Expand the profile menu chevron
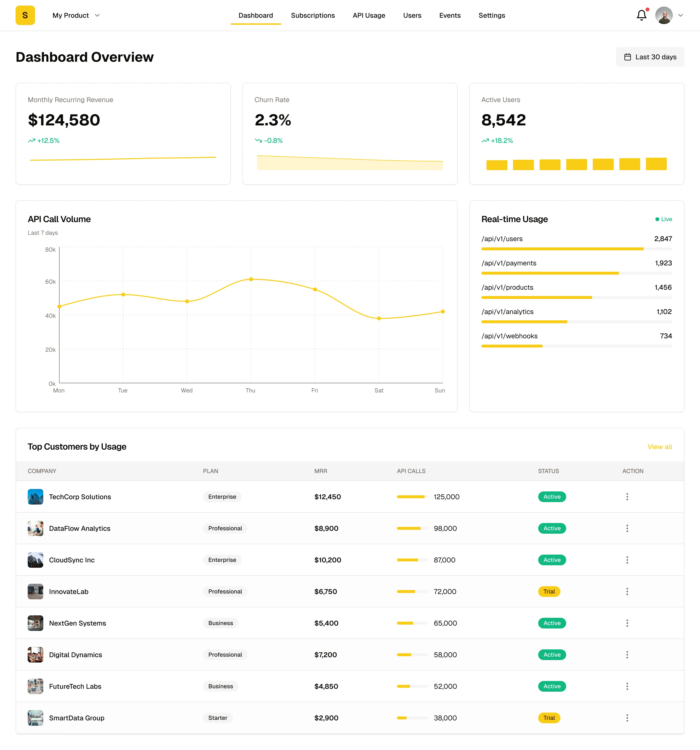700x750 pixels. (680, 16)
